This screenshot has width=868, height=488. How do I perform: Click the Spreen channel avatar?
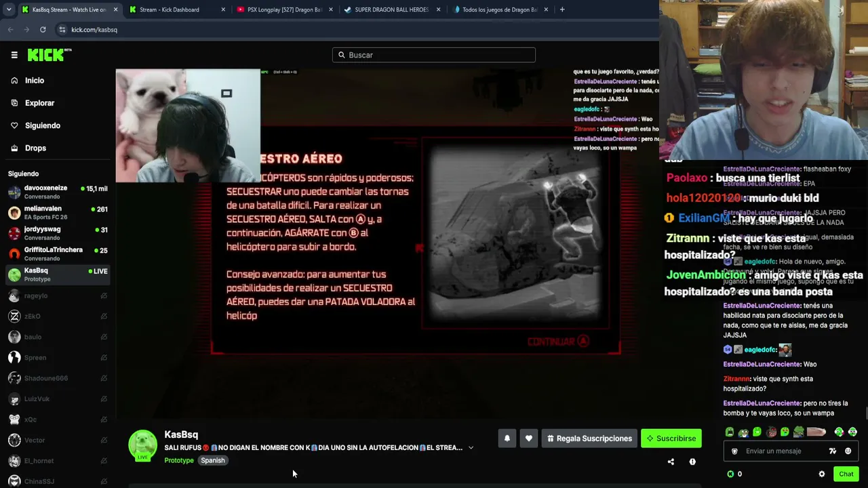click(x=14, y=358)
